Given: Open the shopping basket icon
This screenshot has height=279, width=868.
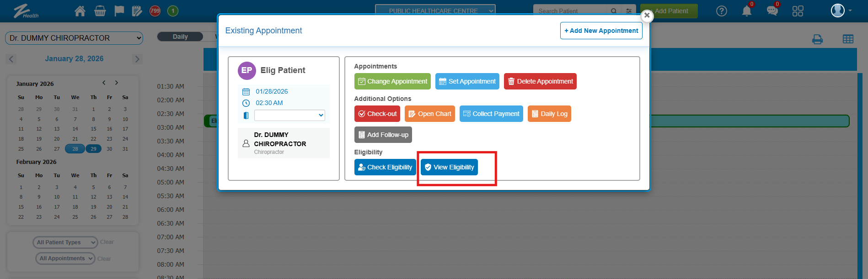Looking at the screenshot, I should pos(100,11).
